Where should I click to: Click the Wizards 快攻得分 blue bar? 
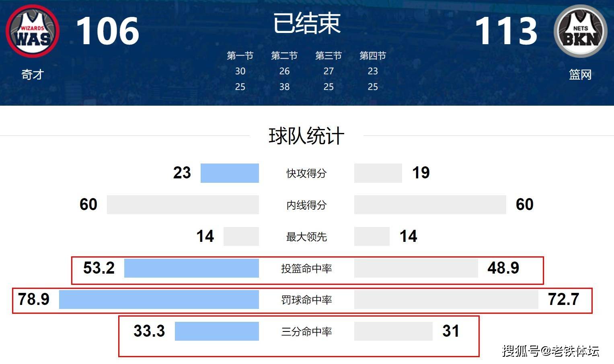pos(230,173)
